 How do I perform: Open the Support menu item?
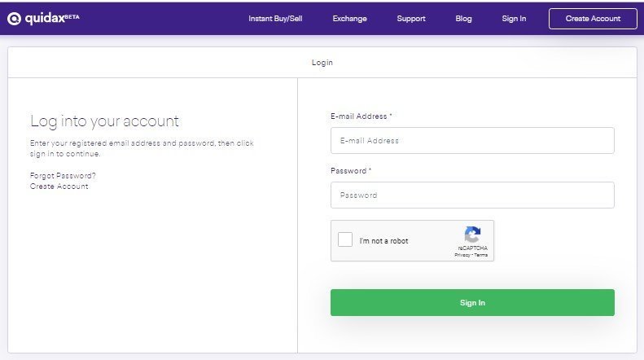(x=411, y=19)
